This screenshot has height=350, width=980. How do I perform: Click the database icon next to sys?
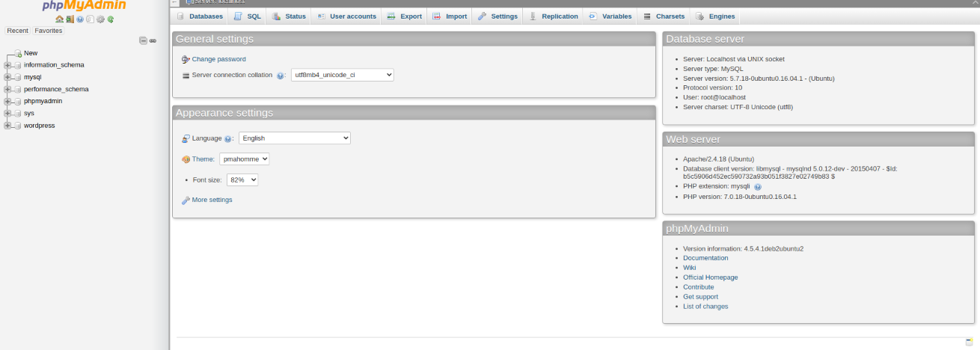click(17, 114)
